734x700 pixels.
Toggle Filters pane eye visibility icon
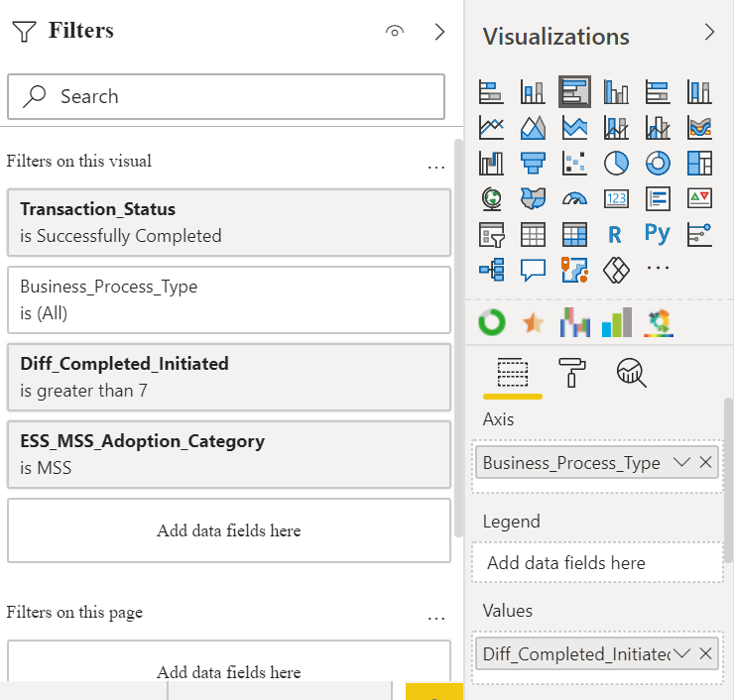tap(395, 32)
